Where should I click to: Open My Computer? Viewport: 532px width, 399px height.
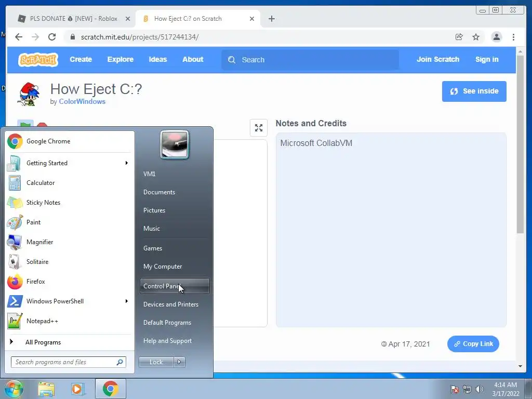175,267
